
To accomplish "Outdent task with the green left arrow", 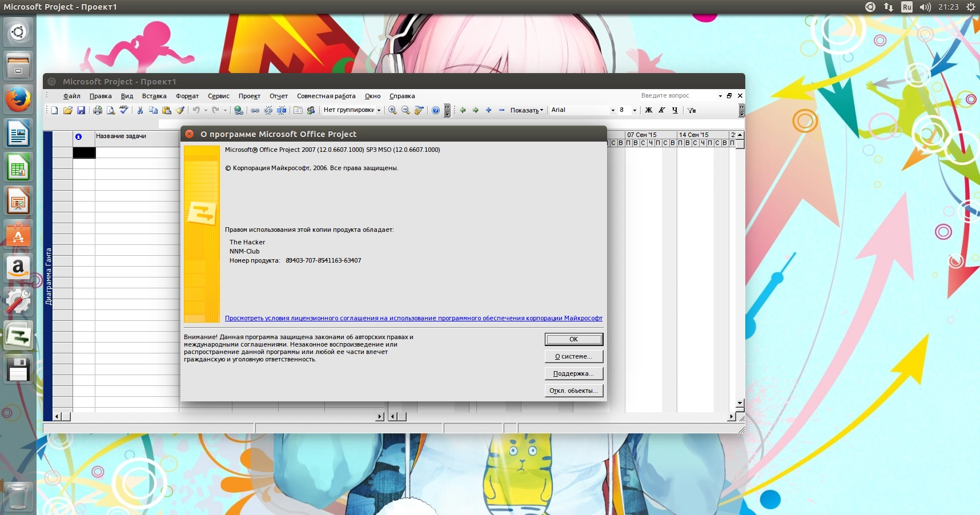I will click(463, 110).
